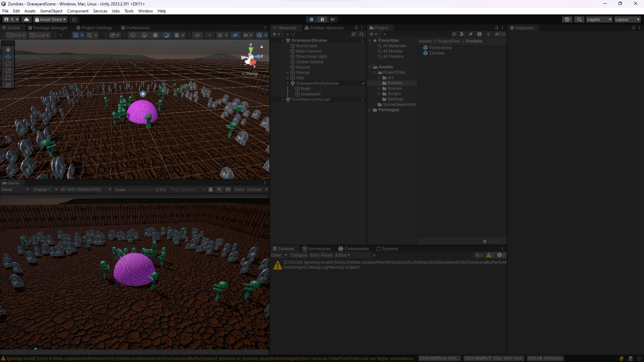Toggle Error Pause in Console
644x362 pixels.
321,255
